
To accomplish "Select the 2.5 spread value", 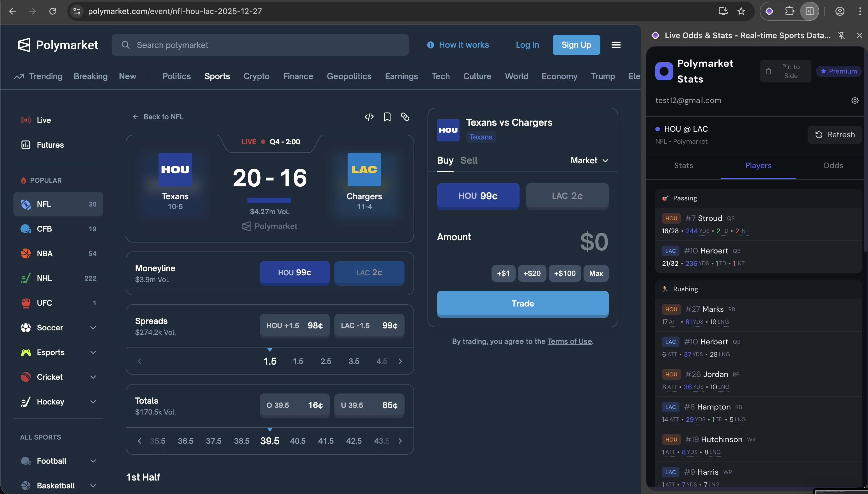I will 326,361.
